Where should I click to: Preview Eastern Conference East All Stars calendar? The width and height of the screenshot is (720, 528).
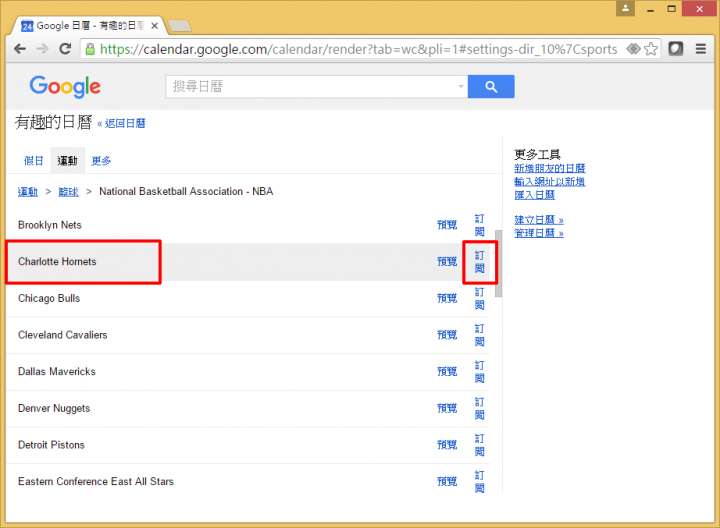click(447, 482)
